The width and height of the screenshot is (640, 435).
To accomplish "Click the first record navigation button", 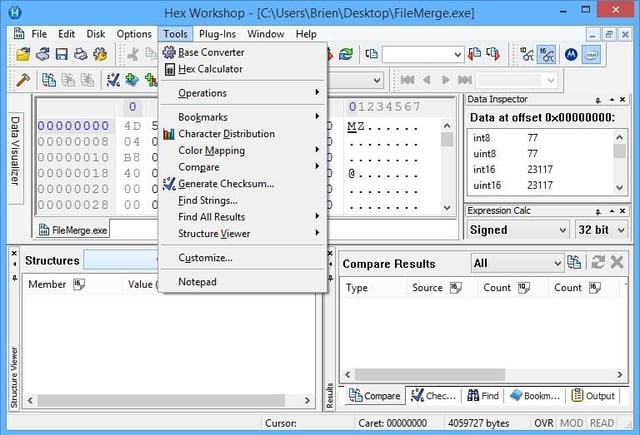I will (x=407, y=80).
